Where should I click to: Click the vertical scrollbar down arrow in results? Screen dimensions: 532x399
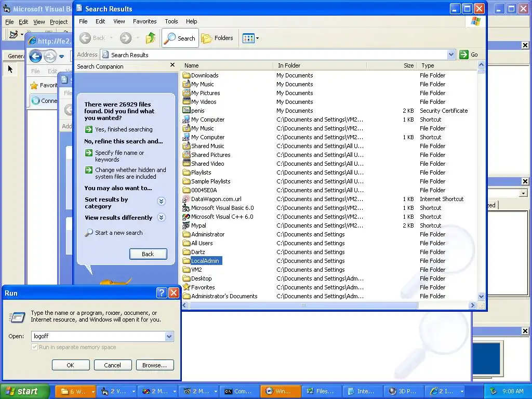[481, 297]
